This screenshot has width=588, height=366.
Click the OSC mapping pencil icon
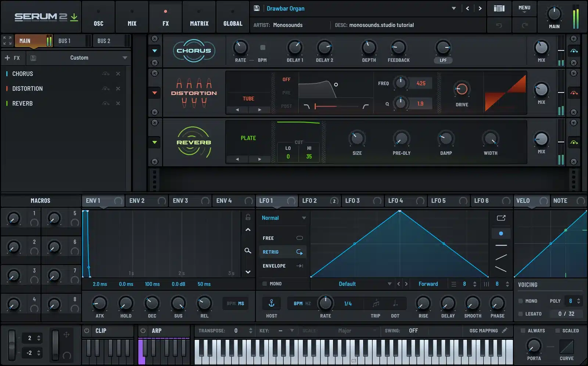click(x=505, y=331)
